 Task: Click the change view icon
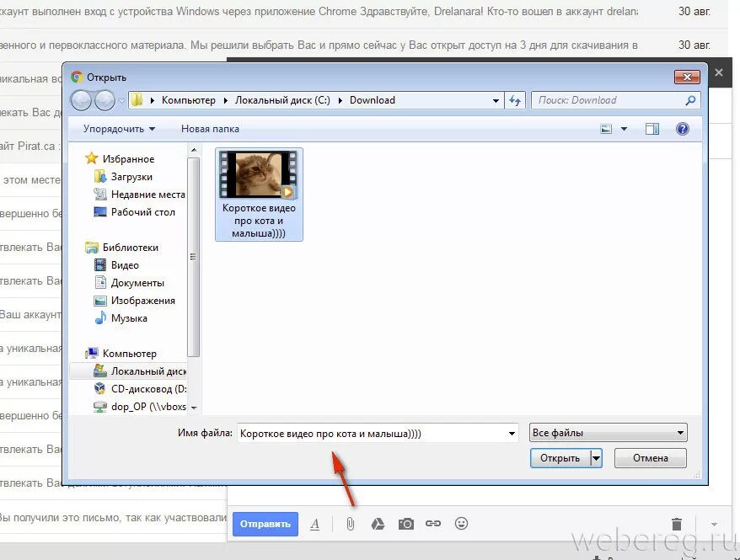pyautogui.click(x=606, y=129)
